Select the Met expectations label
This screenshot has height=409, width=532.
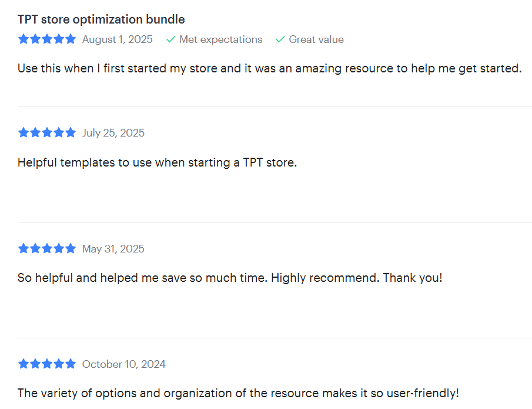(x=220, y=39)
